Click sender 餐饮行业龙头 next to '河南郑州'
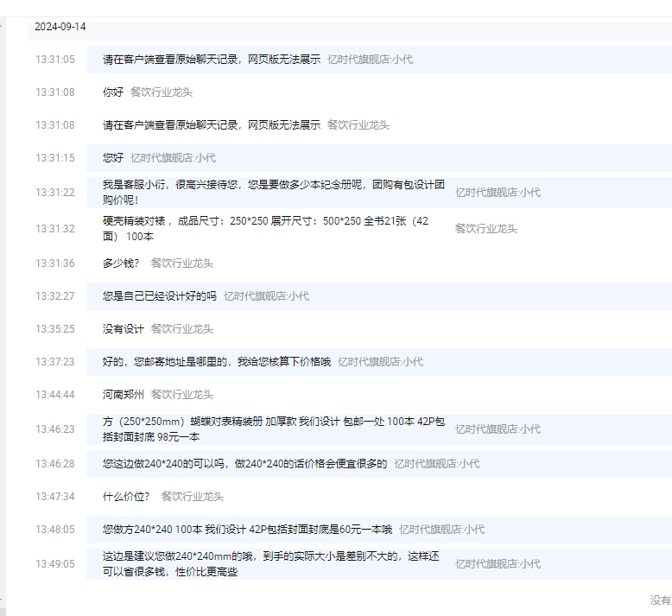 point(182,394)
